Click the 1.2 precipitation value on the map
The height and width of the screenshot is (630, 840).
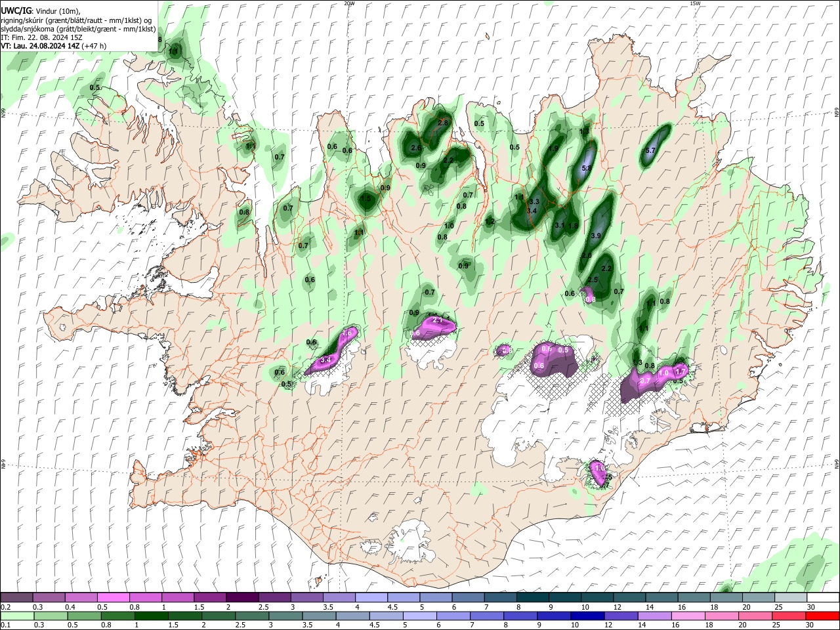(490, 222)
